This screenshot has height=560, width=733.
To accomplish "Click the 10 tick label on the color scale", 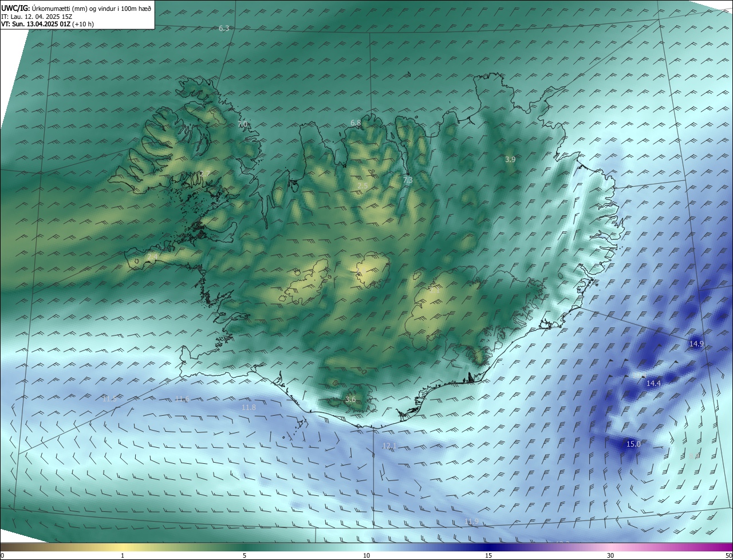I will (366, 555).
